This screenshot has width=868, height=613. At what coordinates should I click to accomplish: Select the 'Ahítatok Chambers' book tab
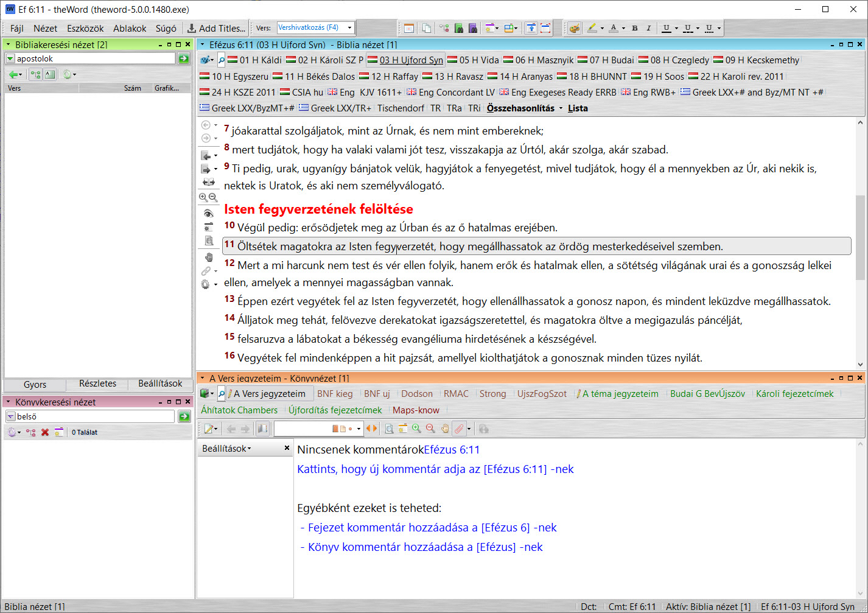click(239, 410)
